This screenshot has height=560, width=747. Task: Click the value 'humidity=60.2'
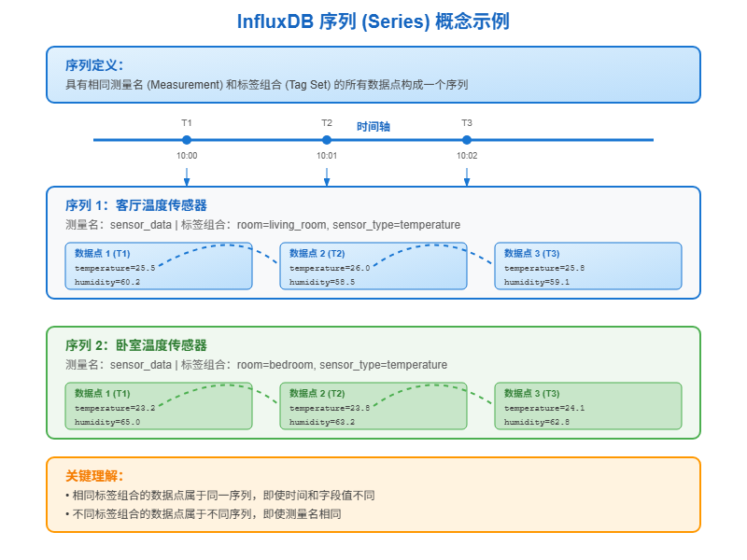click(x=107, y=282)
